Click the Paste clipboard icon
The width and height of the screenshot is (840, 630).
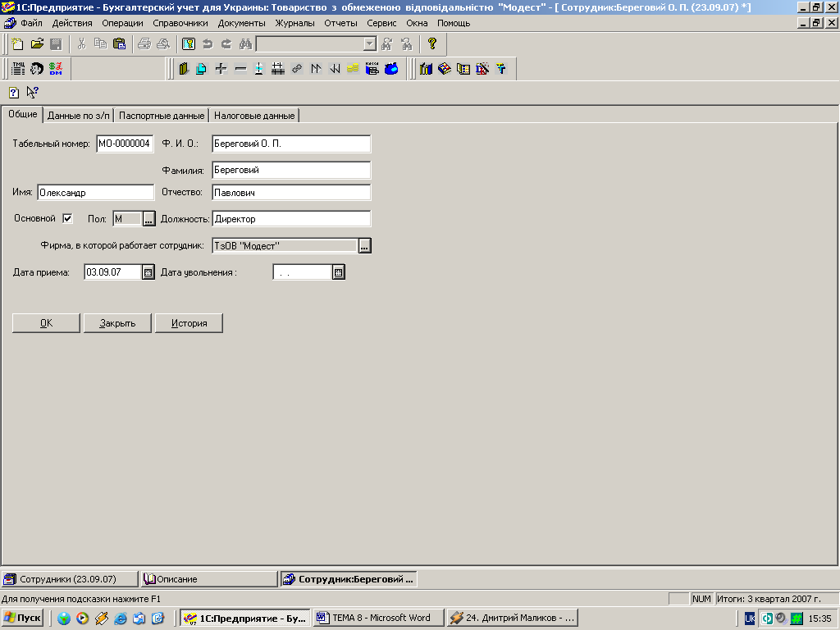(x=120, y=44)
